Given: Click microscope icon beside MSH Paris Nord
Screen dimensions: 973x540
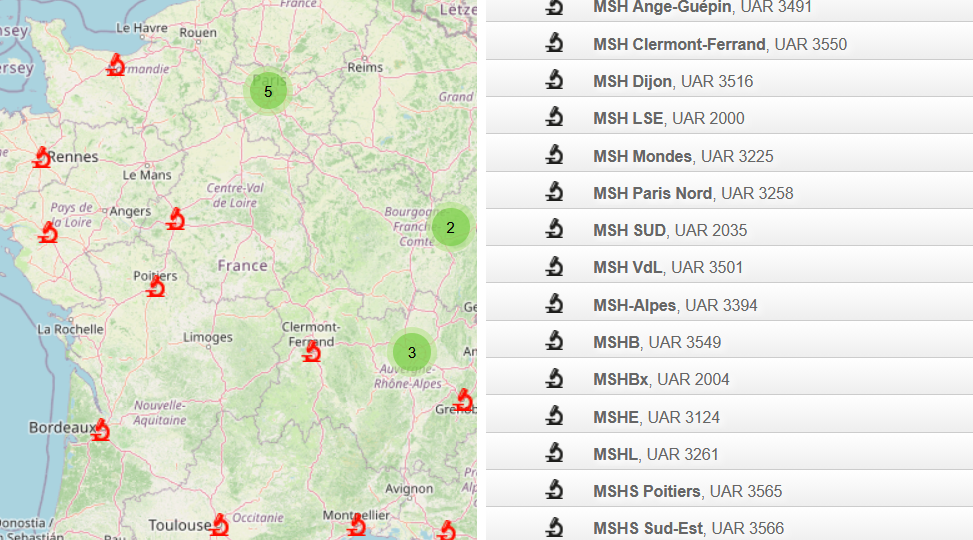Looking at the screenshot, I should pos(554,192).
